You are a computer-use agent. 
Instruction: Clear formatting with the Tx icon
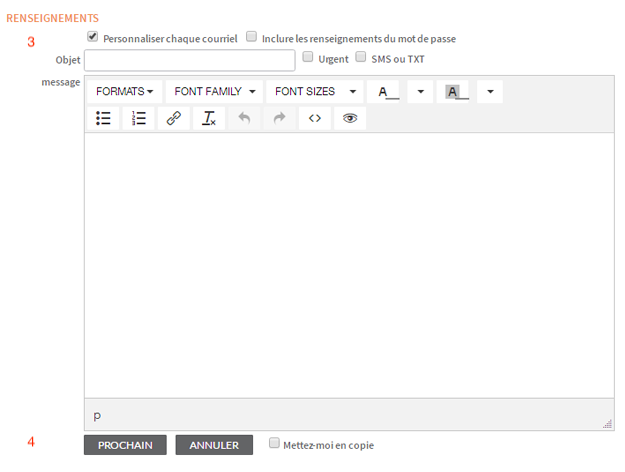(209, 118)
